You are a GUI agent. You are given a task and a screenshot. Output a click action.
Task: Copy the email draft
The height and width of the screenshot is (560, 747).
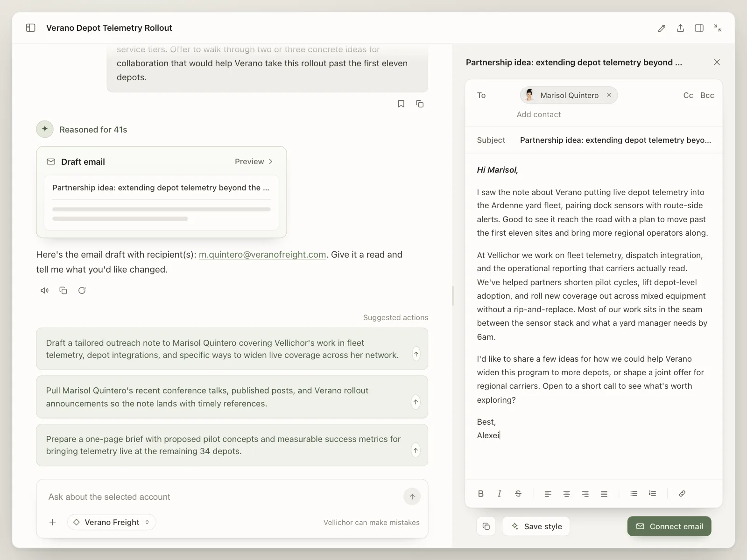pyautogui.click(x=486, y=526)
